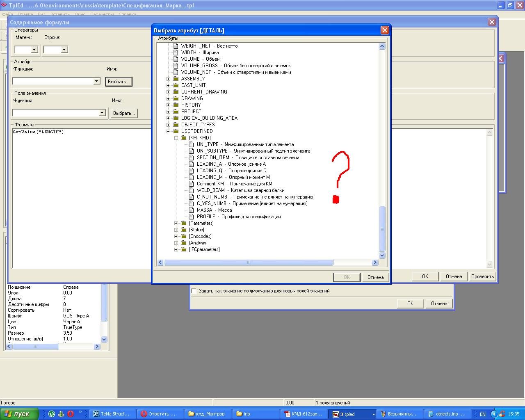
Task: Select the LOADING_Q attribute item
Action: [x=209, y=171]
